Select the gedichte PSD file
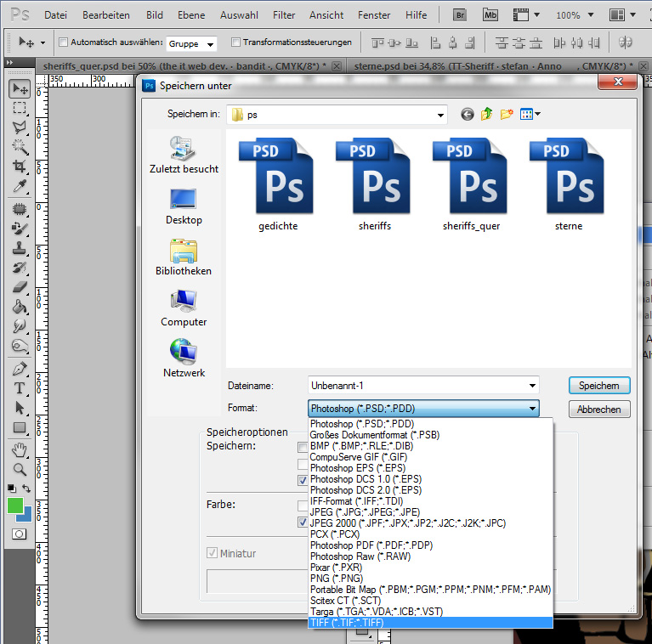This screenshot has width=652, height=644. pos(277,184)
